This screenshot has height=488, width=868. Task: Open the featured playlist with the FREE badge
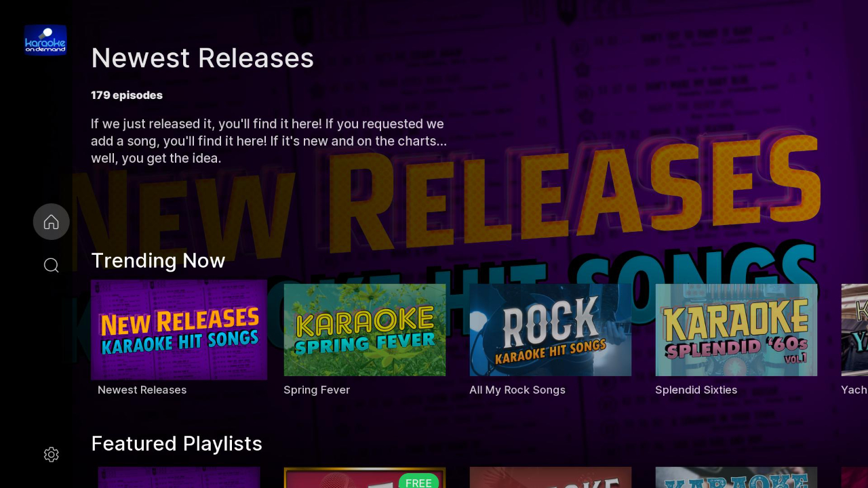pyautogui.click(x=364, y=479)
